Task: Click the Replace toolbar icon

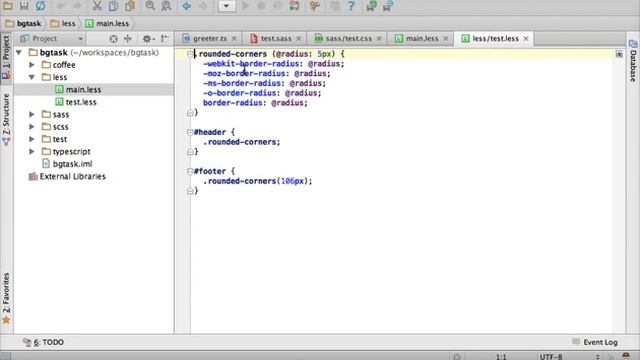Action: (166, 6)
